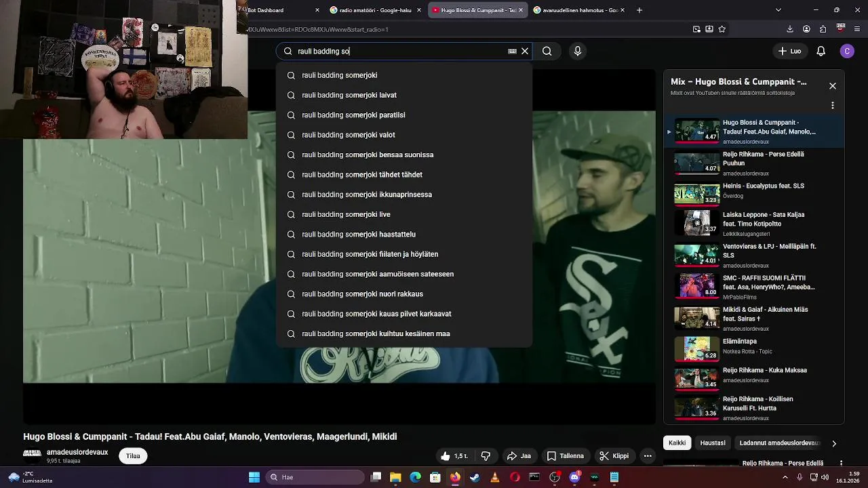This screenshot has height=488, width=868.
Task: Close the Mix playlist panel
Action: (x=833, y=86)
